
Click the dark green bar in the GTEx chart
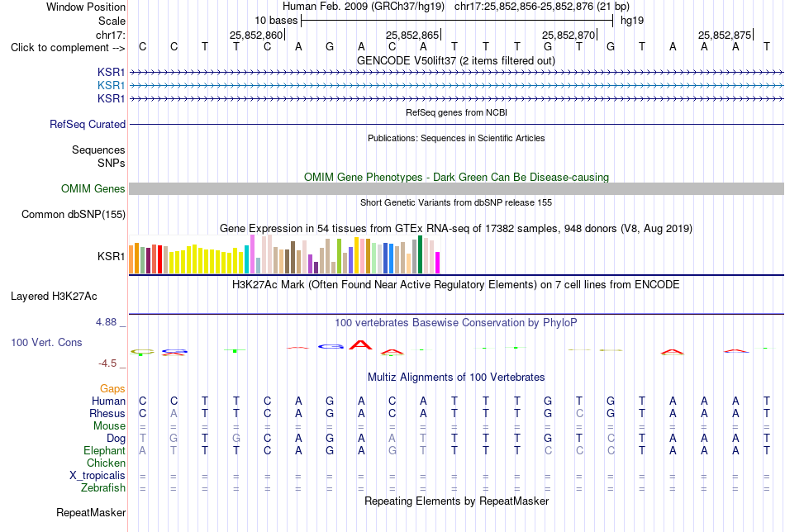point(420,254)
